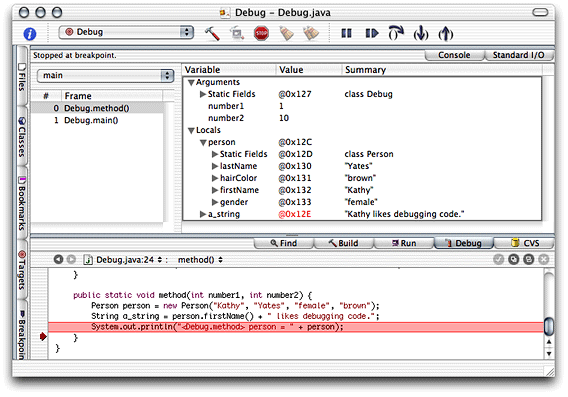Expand the lastName variable
The height and width of the screenshot is (397, 568).
[215, 166]
